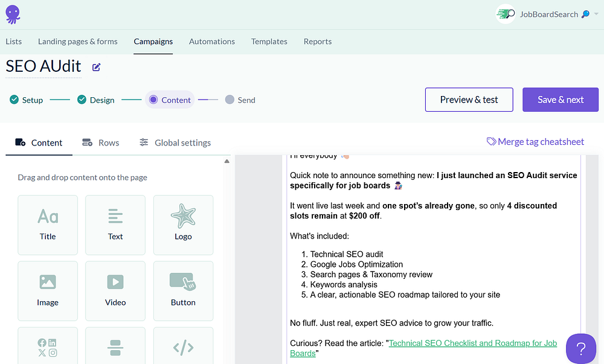This screenshot has width=604, height=364.
Task: Select the Title content block
Action: pyautogui.click(x=48, y=225)
